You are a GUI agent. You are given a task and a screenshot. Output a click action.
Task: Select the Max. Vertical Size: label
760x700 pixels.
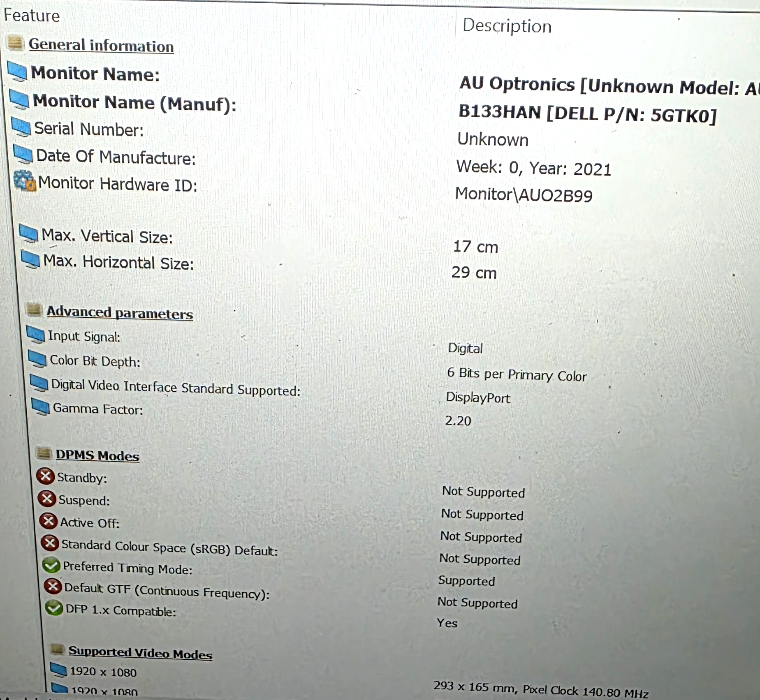point(107,236)
